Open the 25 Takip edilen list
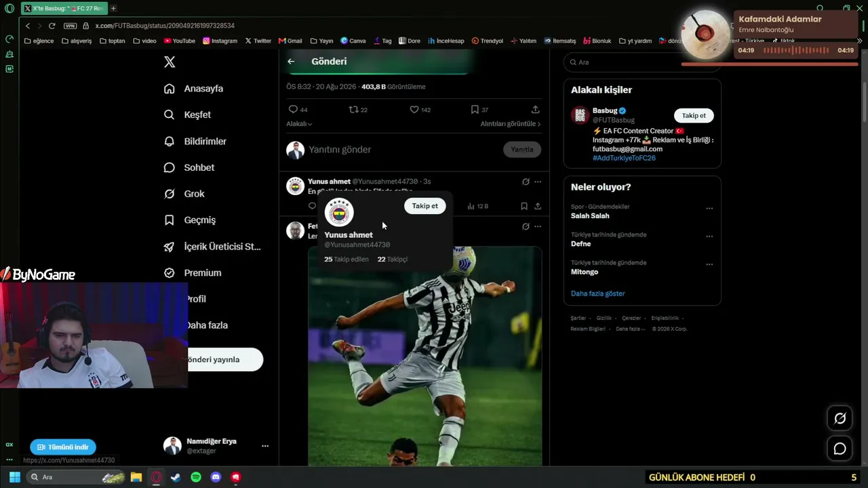 [x=347, y=260]
